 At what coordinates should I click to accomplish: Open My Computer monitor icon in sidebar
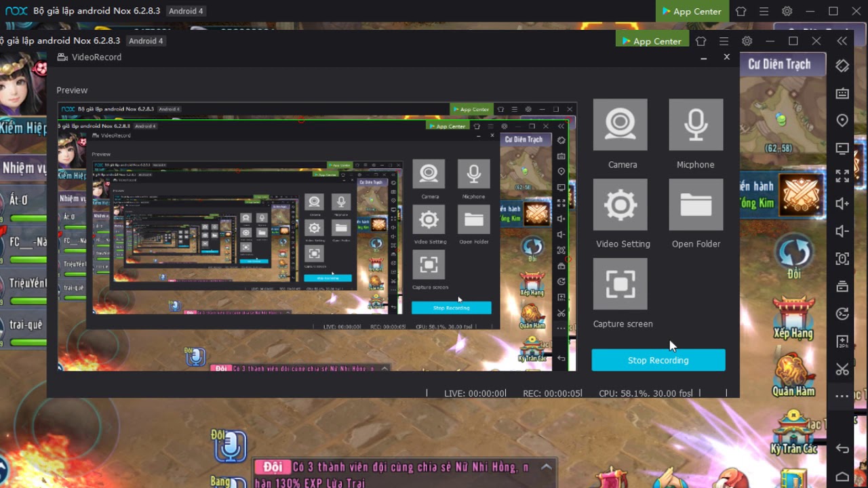click(842, 148)
